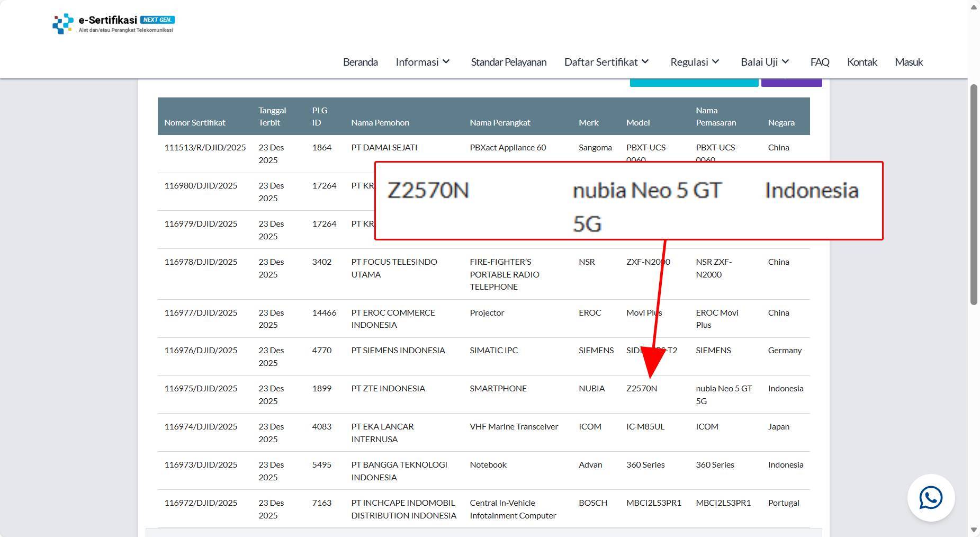Click the scrollbar up arrow
The height and width of the screenshot is (537, 980).
(974, 7)
